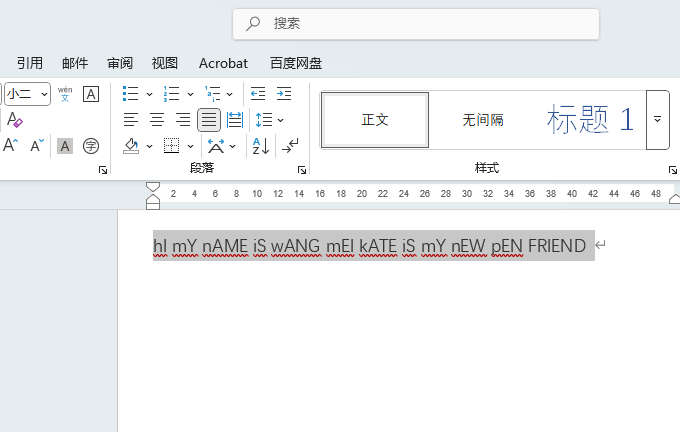
Task: Open font settings dialog launcher
Action: pyautogui.click(x=103, y=170)
